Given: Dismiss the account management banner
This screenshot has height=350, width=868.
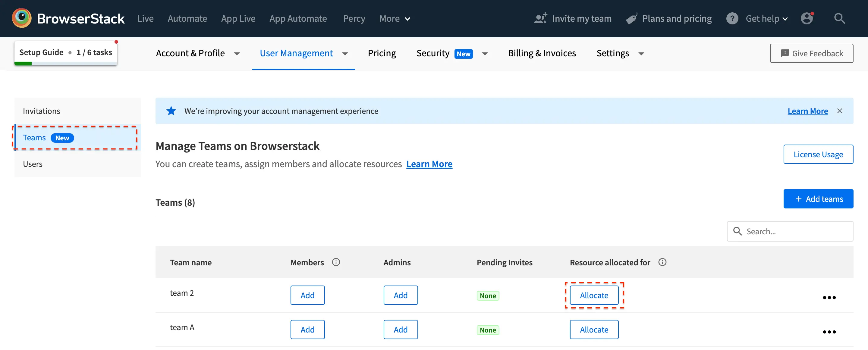Looking at the screenshot, I should [x=839, y=111].
